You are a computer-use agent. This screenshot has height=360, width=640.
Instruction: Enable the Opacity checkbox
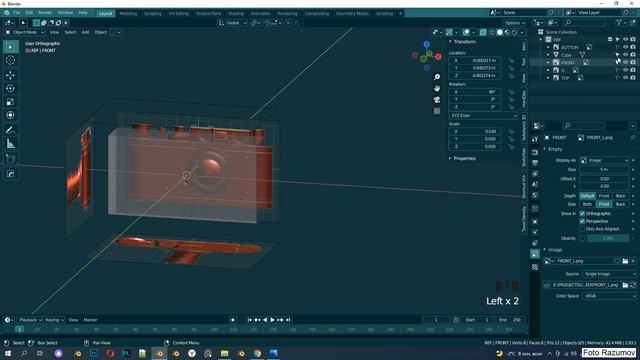tap(582, 238)
